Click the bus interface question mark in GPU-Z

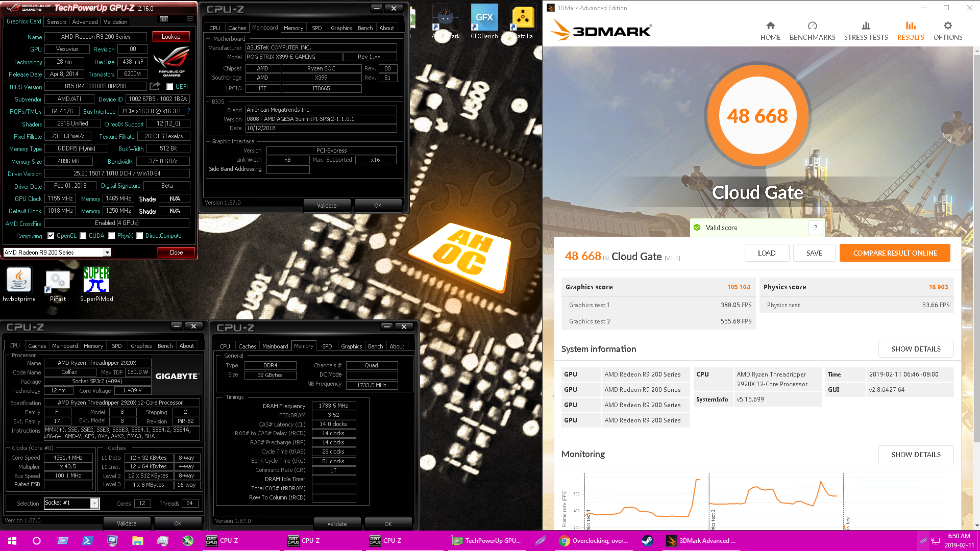(189, 111)
